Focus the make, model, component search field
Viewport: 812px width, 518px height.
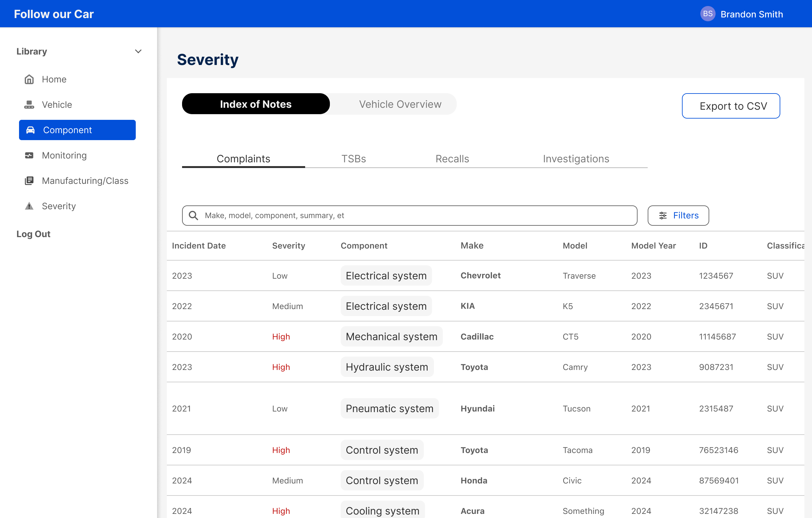coord(410,215)
